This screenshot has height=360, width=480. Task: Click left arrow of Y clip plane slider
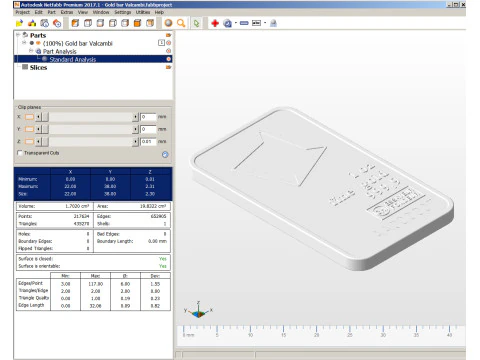click(38, 129)
